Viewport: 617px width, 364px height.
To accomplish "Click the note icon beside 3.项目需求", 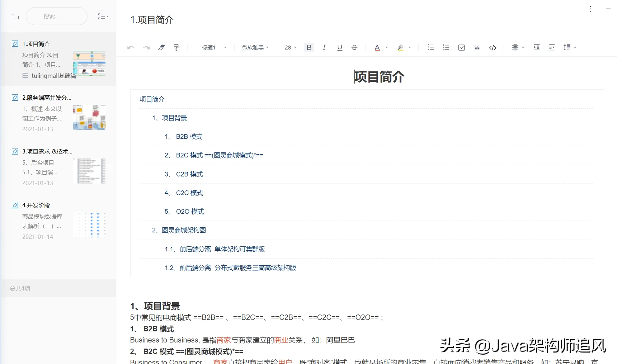I will (15, 151).
